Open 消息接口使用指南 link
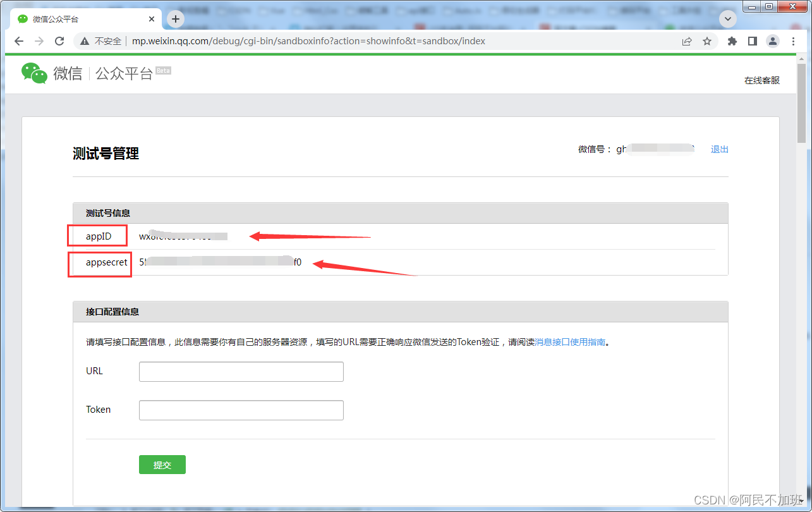Image resolution: width=812 pixels, height=512 pixels. [570, 342]
